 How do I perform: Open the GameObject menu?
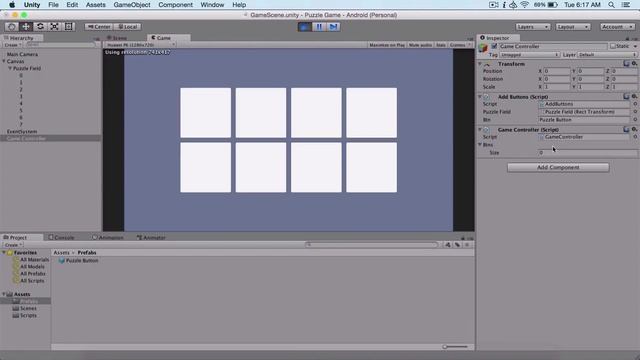132,5
